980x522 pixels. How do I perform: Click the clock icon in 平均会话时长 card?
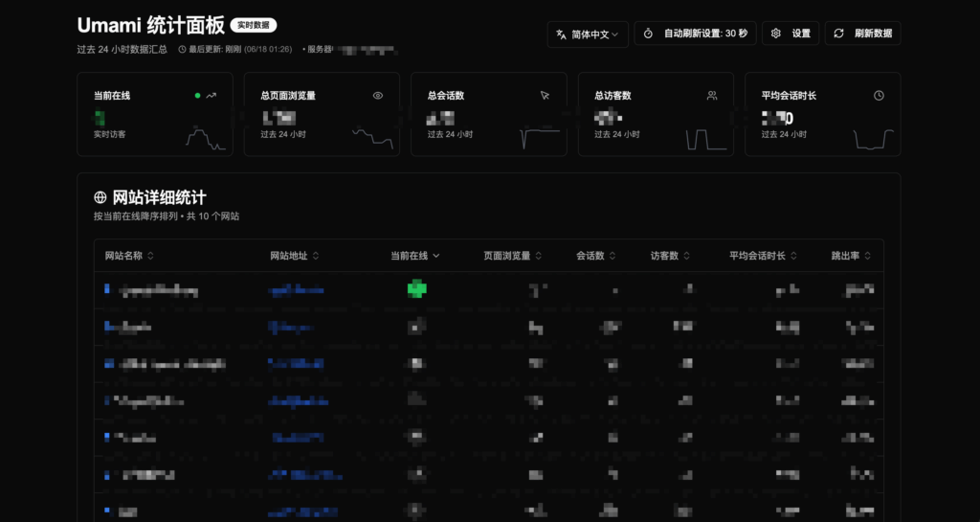879,96
